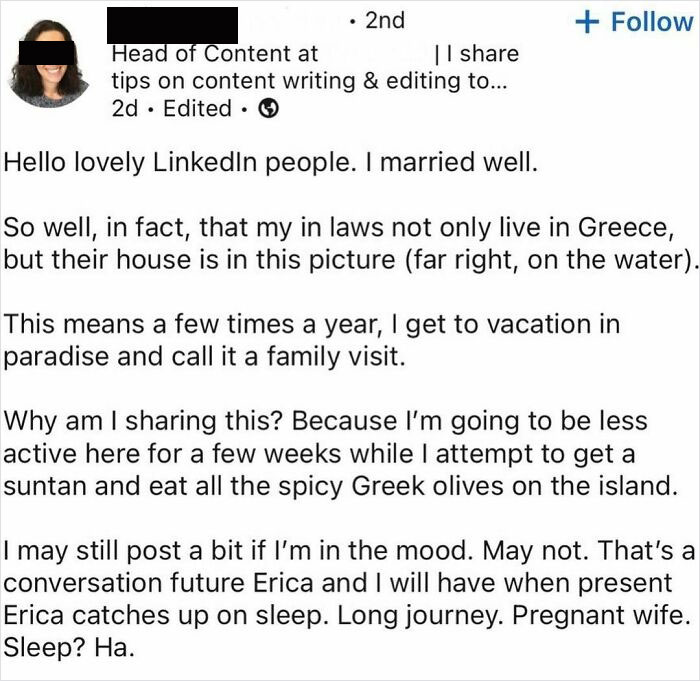Click the blacked-out author name
Viewport: 700px width, 681px height.
tap(172, 25)
